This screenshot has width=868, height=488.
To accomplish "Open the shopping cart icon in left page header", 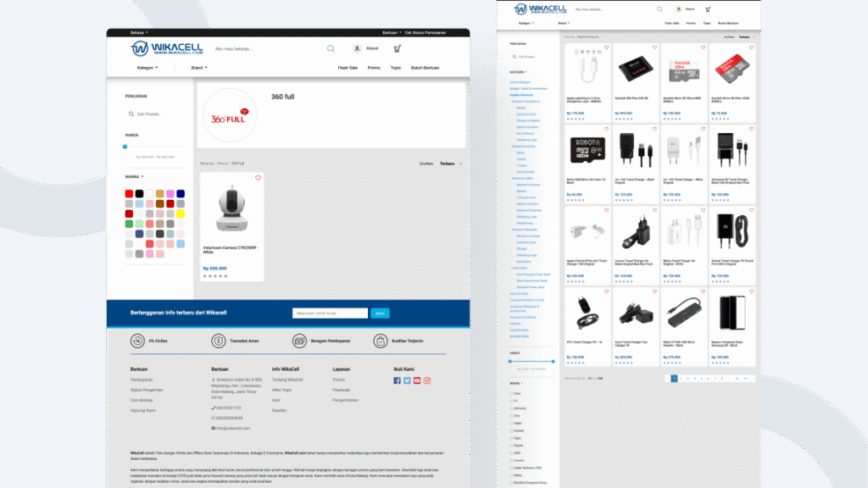I will 398,48.
